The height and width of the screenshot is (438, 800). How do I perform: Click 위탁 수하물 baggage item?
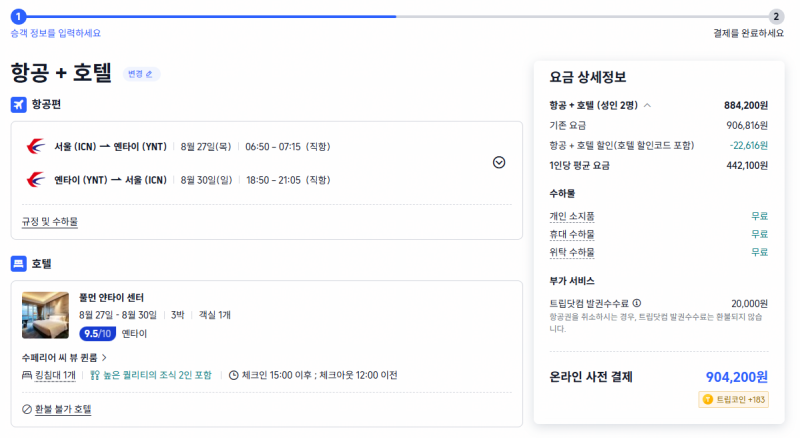[571, 252]
